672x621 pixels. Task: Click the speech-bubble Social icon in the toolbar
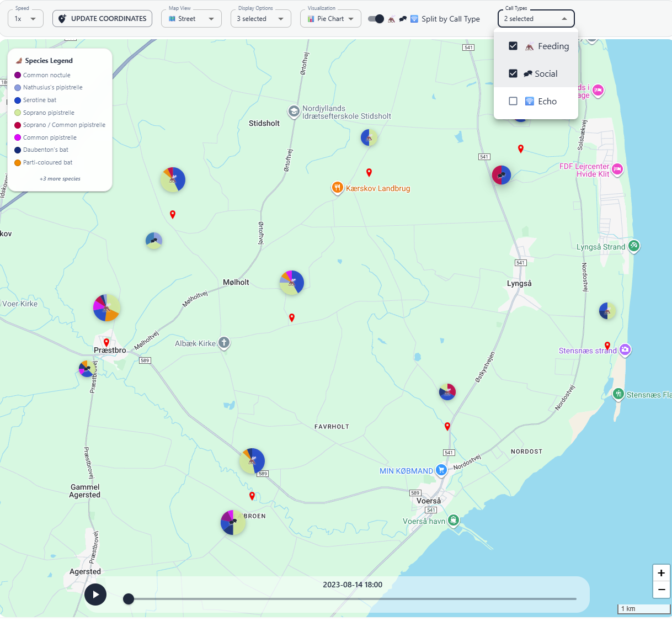coord(403,19)
